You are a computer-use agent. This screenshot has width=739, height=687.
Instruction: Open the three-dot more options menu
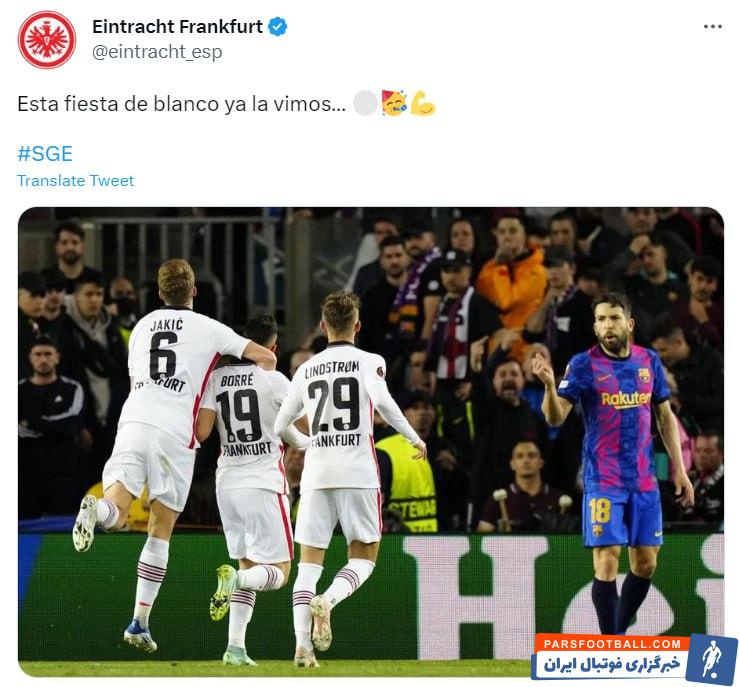click(x=713, y=26)
